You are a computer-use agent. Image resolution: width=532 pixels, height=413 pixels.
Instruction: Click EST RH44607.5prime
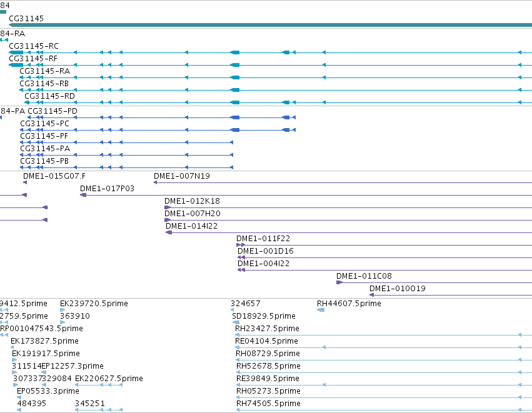pos(349,304)
